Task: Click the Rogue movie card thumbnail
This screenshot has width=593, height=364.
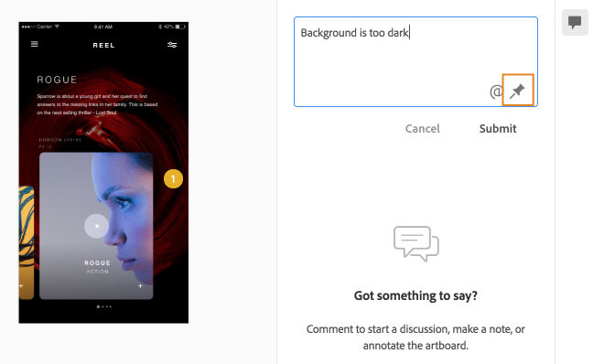Action: pyautogui.click(x=96, y=226)
